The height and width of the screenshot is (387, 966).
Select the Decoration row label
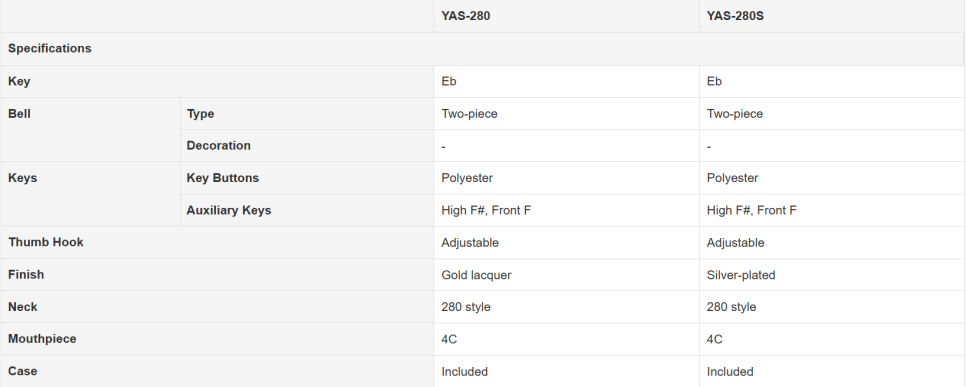(x=219, y=146)
